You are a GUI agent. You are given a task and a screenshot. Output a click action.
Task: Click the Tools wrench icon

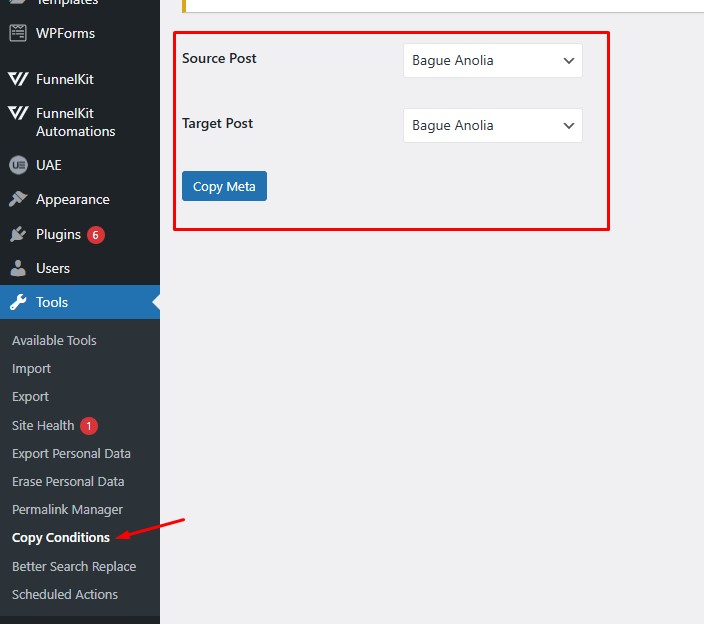tap(18, 302)
